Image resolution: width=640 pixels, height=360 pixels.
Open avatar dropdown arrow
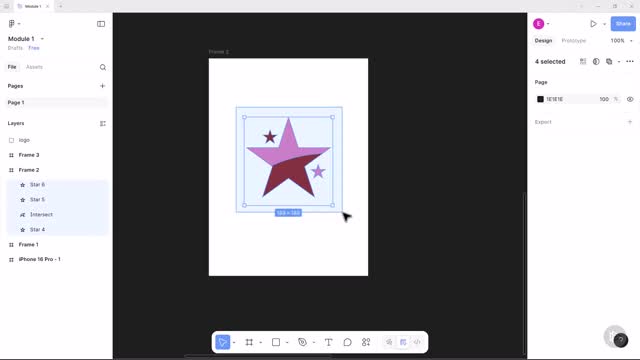coord(548,24)
